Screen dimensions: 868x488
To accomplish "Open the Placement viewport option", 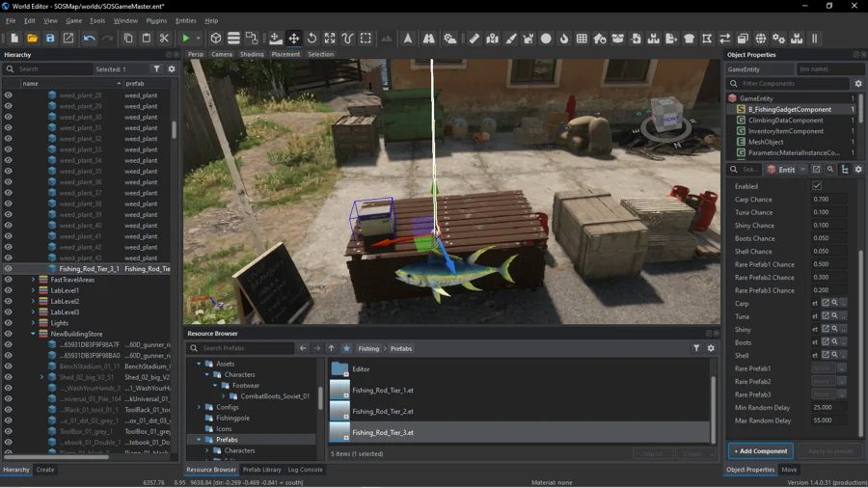I will coord(285,54).
